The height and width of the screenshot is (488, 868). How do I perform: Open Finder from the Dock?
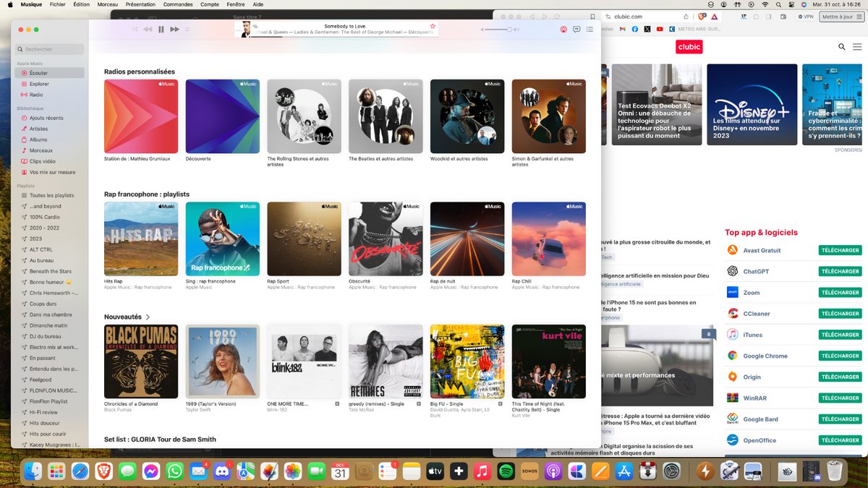pos(33,471)
